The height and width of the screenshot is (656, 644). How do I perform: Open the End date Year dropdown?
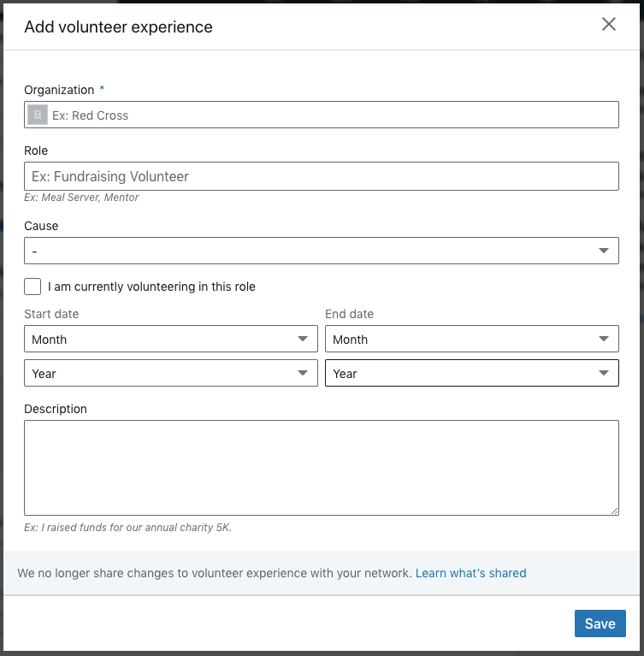pyautogui.click(x=471, y=374)
